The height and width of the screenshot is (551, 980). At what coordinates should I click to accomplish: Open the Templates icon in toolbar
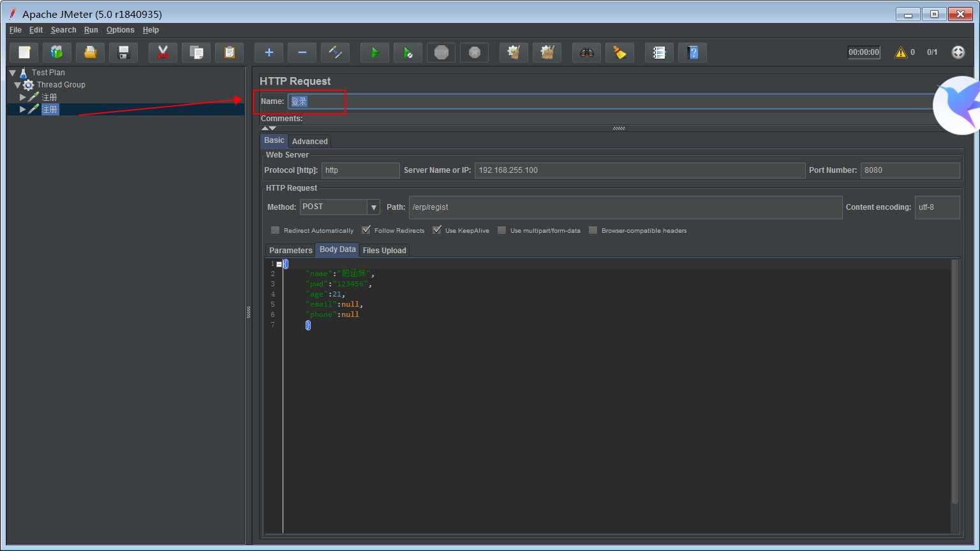click(57, 52)
